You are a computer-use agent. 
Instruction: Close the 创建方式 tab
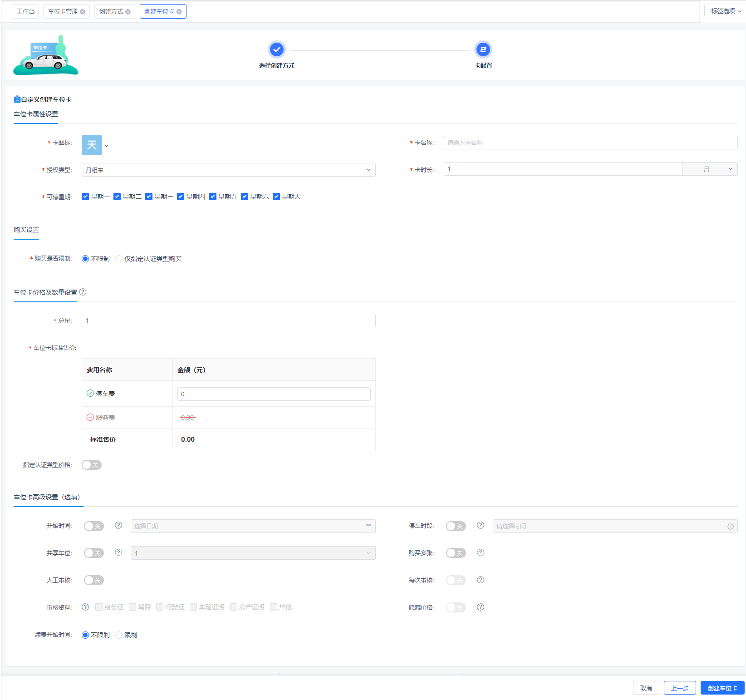click(x=128, y=12)
